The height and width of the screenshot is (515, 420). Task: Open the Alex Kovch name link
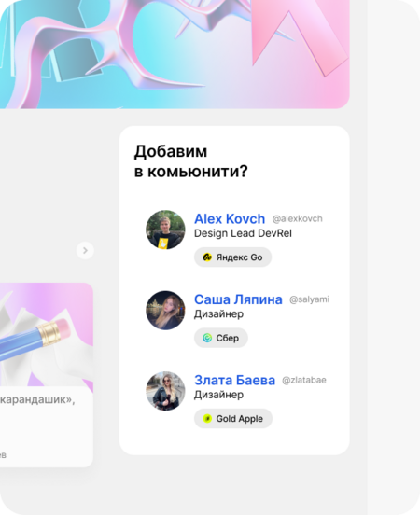[230, 218]
